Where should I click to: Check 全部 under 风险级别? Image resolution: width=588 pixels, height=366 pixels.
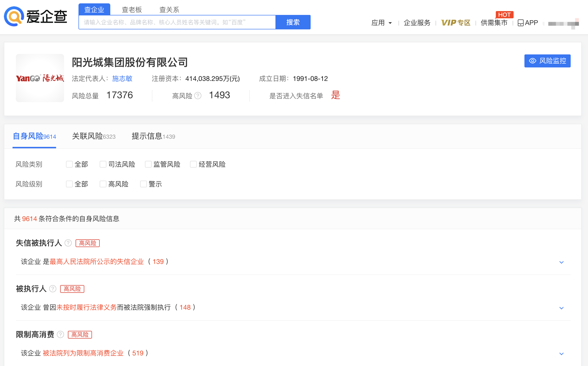click(69, 184)
